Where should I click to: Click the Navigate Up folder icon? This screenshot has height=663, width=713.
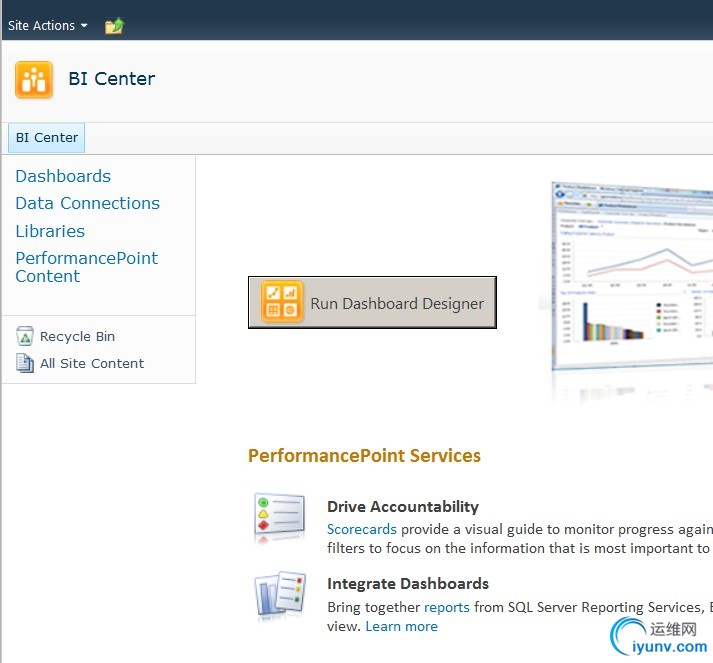114,26
